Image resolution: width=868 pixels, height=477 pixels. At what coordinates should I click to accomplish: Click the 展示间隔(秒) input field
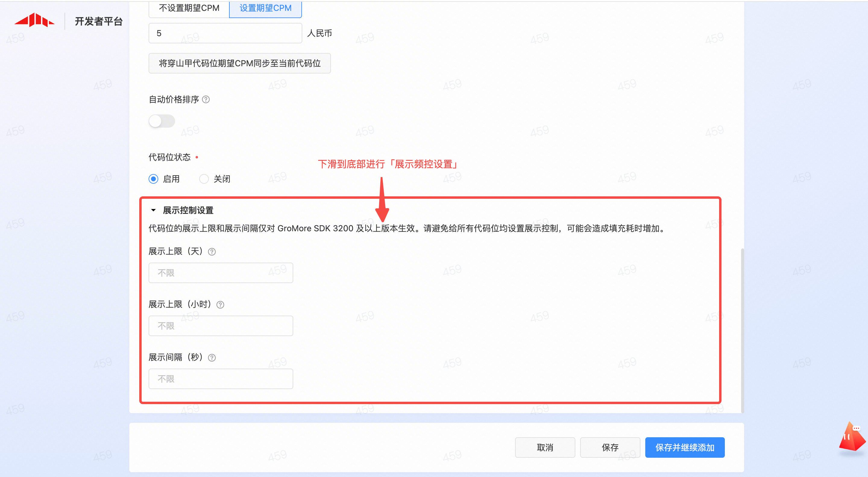point(221,379)
